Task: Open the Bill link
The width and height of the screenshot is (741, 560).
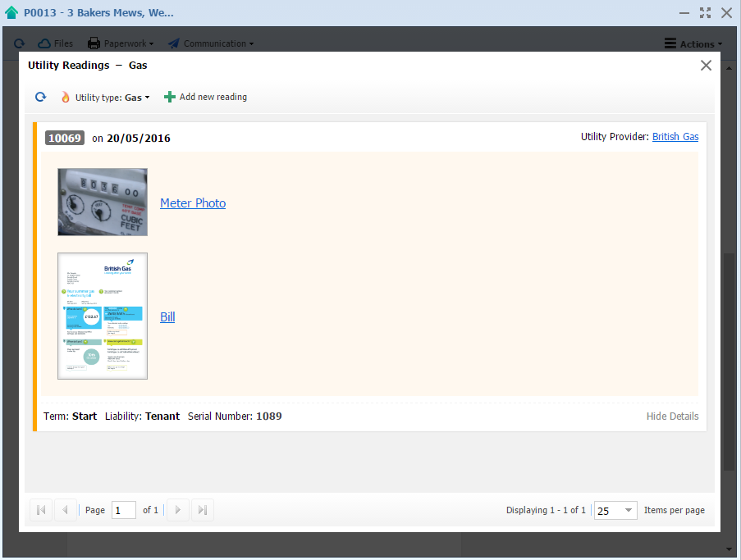Action: coord(167,317)
